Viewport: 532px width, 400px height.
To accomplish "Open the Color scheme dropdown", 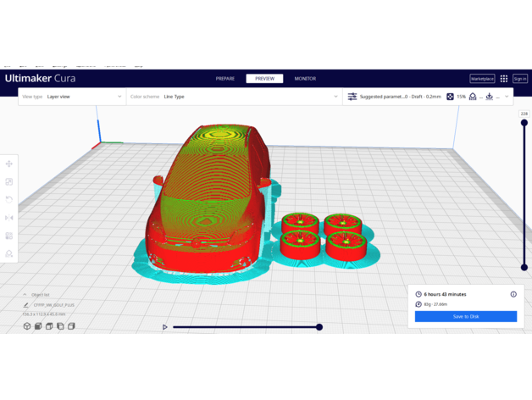I will pos(234,97).
